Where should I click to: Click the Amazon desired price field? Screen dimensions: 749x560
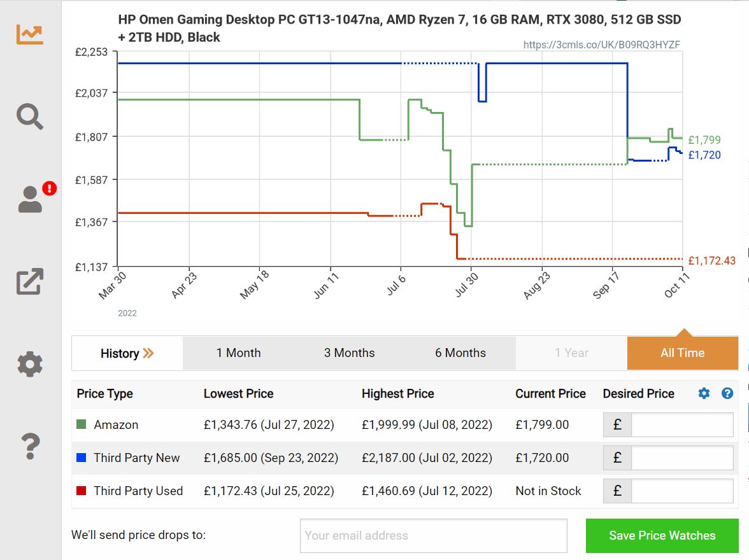click(681, 425)
